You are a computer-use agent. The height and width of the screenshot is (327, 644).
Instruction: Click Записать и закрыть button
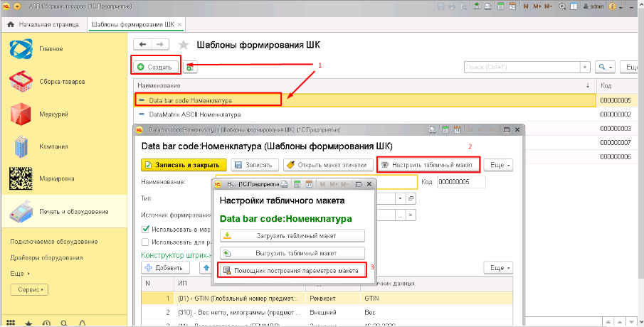[184, 165]
